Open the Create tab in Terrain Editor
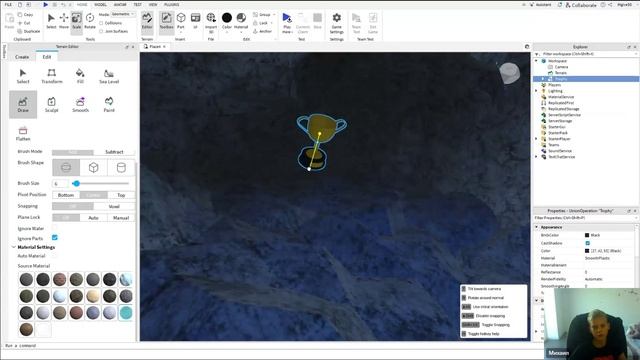Screen dimensions: 640x360 click(x=22, y=57)
